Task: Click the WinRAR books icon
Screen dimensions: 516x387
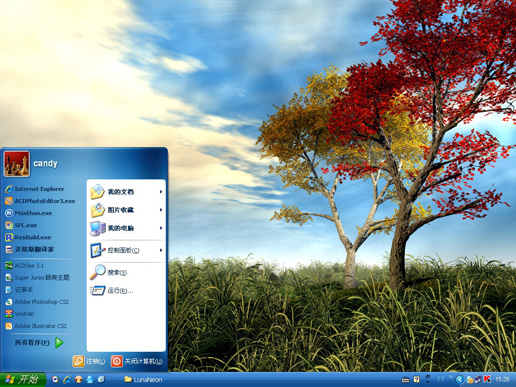Action: coord(9,314)
